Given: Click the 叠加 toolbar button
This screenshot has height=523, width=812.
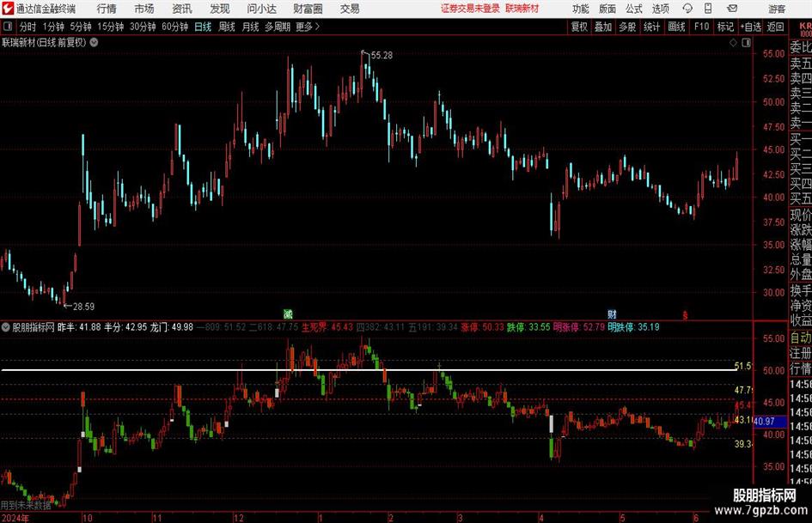Looking at the screenshot, I should [x=603, y=27].
